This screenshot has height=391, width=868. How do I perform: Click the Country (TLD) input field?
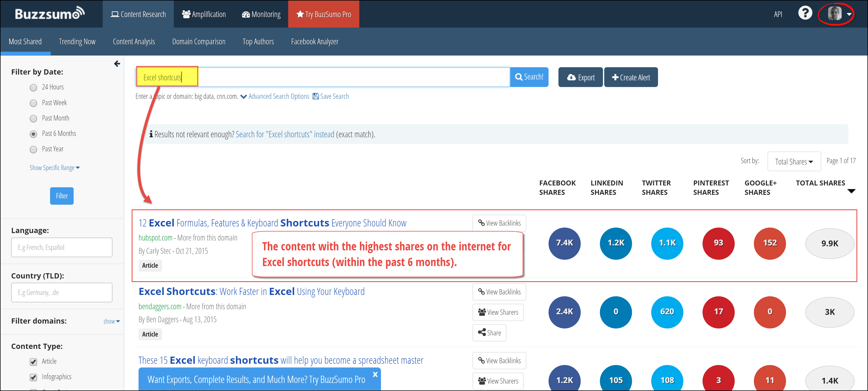(62, 292)
